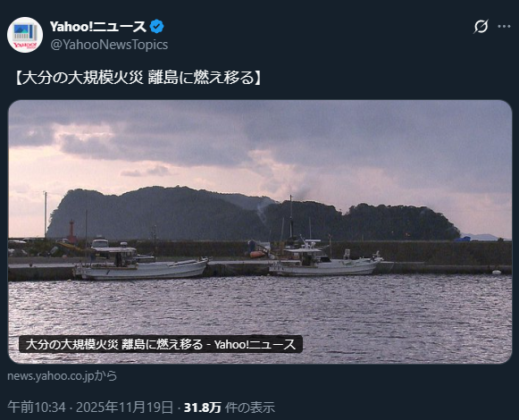This screenshot has height=420, width=519.
Task: Select the headline text 大分の大規模火災 離島に燃え移る
Action: click(138, 78)
